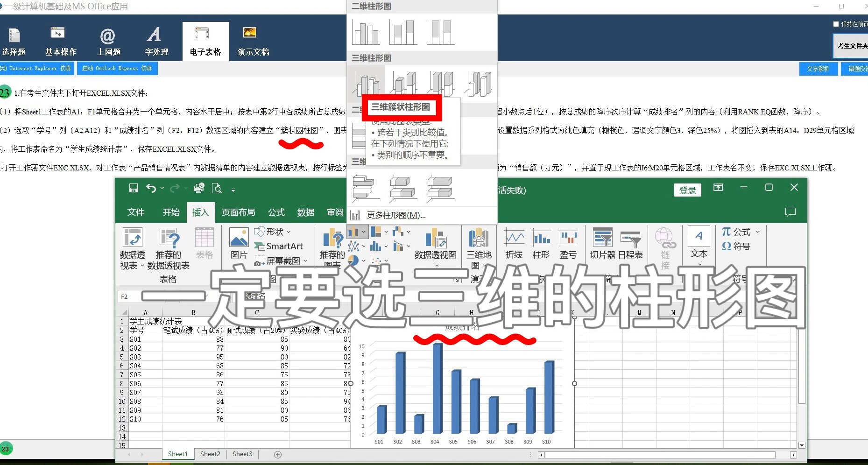Switch to the 页面布局 ribbon tab
The image size is (868, 465).
coord(238,212)
